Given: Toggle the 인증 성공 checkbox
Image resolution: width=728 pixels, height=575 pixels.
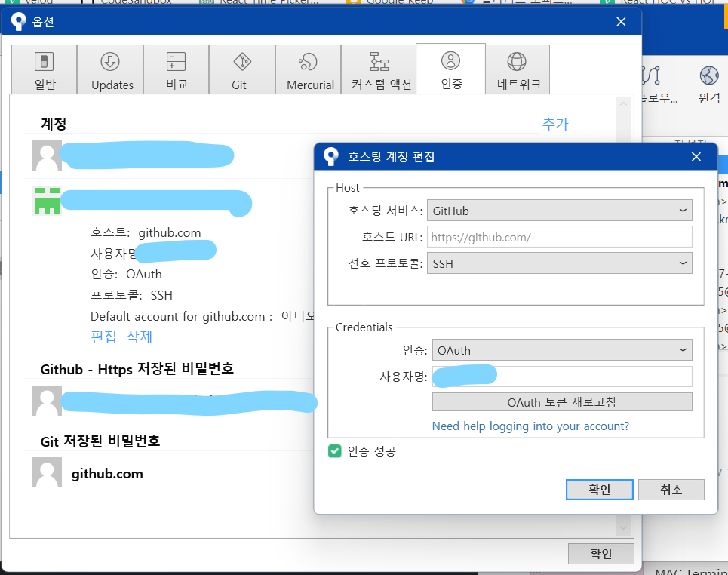Looking at the screenshot, I should [334, 451].
